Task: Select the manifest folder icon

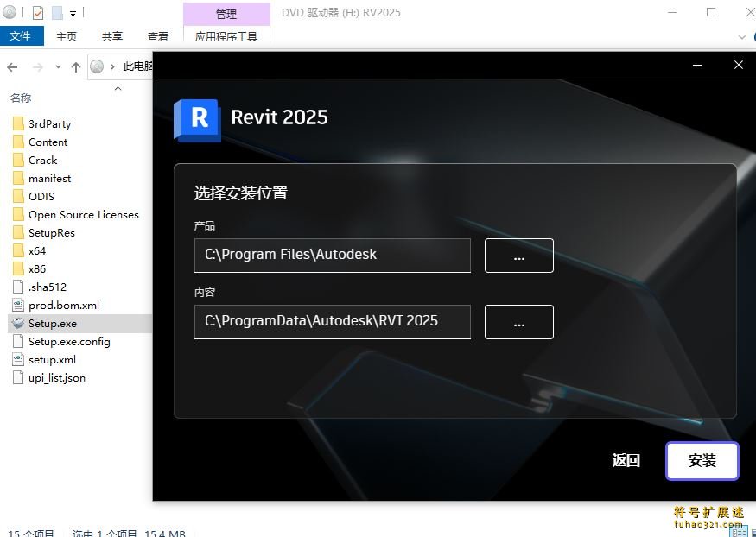Action: pos(18,178)
